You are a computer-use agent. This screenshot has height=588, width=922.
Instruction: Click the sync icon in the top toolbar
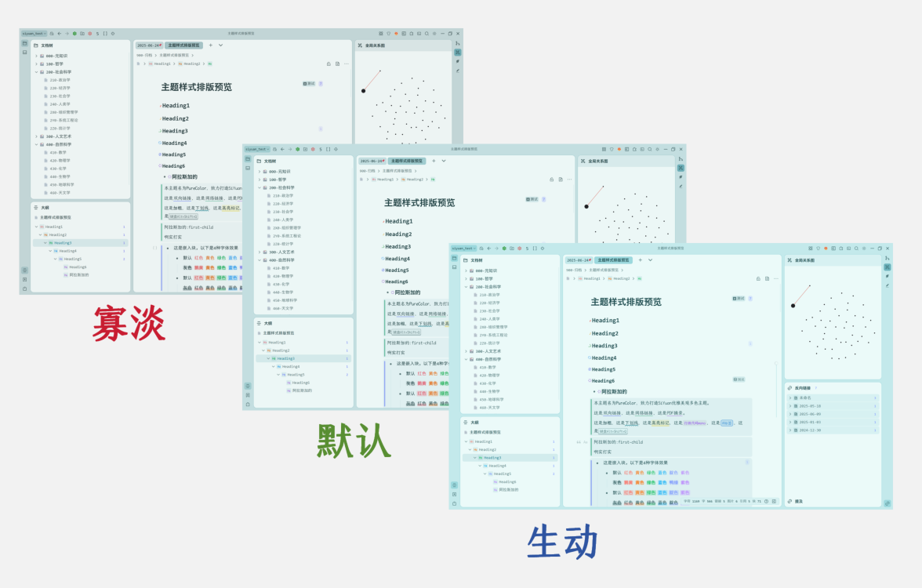[481, 249]
